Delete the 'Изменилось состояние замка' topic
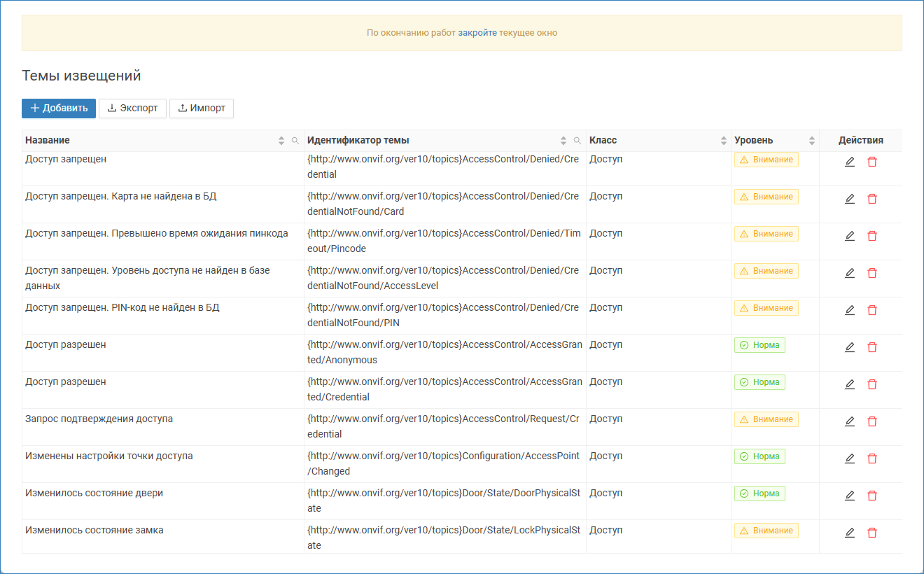Image resolution: width=924 pixels, height=574 pixels. (x=872, y=533)
